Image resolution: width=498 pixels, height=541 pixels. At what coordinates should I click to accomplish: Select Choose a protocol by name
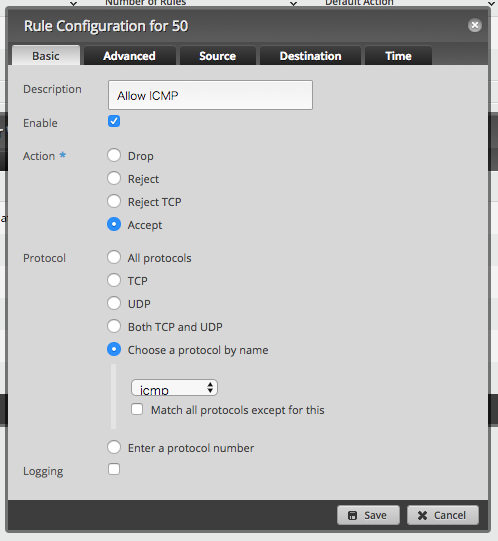[114, 349]
